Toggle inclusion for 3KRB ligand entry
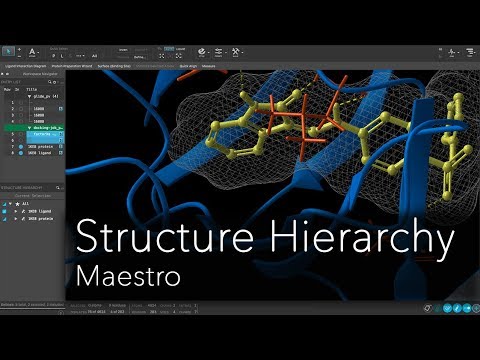The width and height of the screenshot is (480, 360). pyautogui.click(x=21, y=153)
